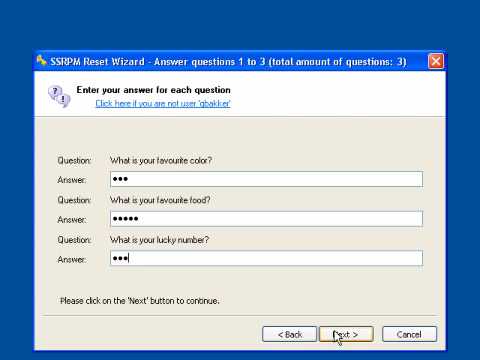
Task: Click the question speech bubbles icon
Action: point(59,96)
